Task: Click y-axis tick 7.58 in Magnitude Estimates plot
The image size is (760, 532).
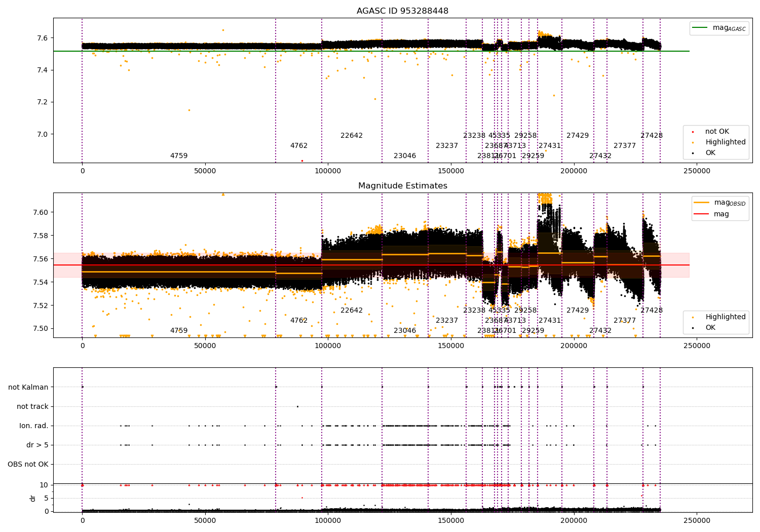Action: [x=40, y=236]
